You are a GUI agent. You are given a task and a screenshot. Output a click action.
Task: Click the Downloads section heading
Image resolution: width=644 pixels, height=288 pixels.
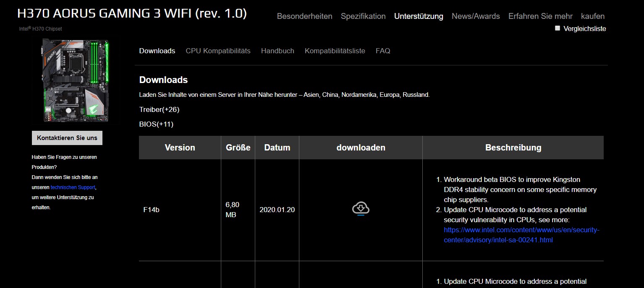click(x=163, y=80)
